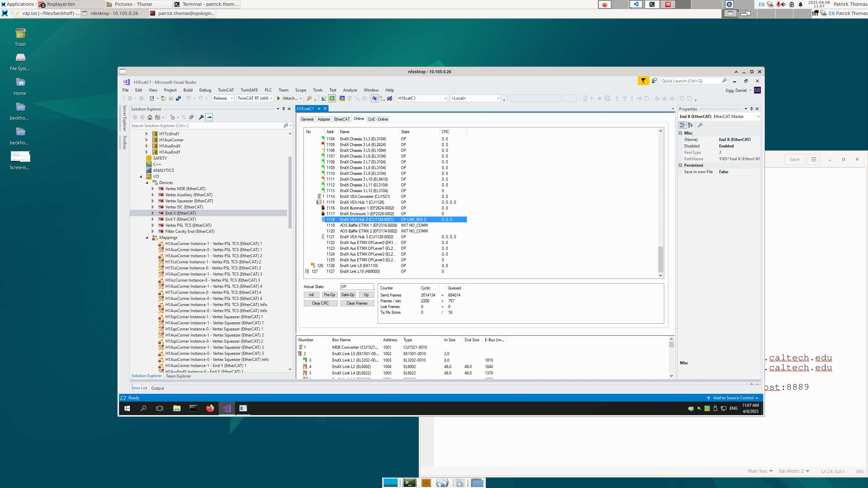The image size is (868, 488).
Task: Click the Solution Explorer vertical scrollbar
Action: 290,192
